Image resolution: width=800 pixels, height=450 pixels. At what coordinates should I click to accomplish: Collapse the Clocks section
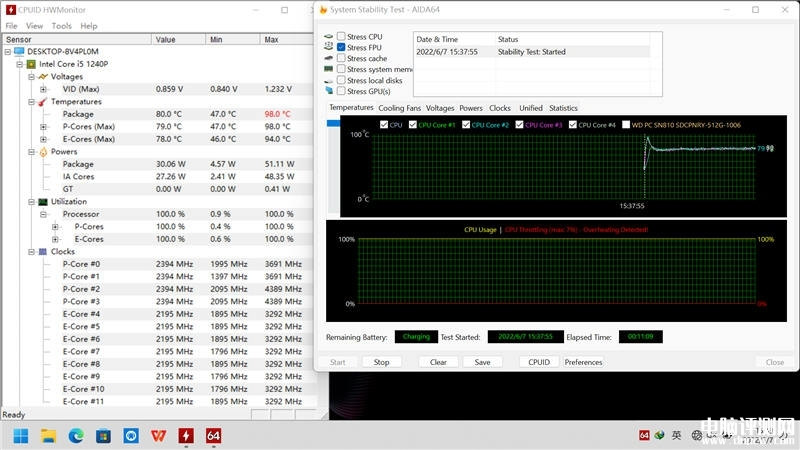(x=31, y=252)
